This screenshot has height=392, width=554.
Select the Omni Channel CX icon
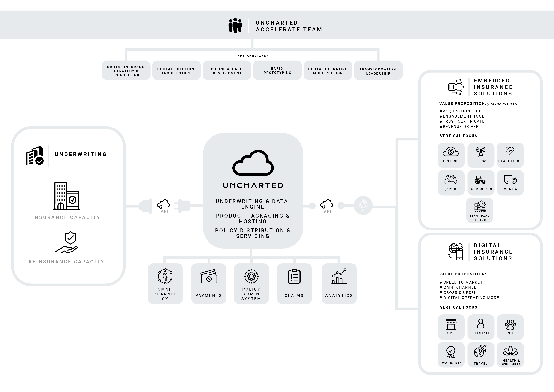pyautogui.click(x=165, y=276)
